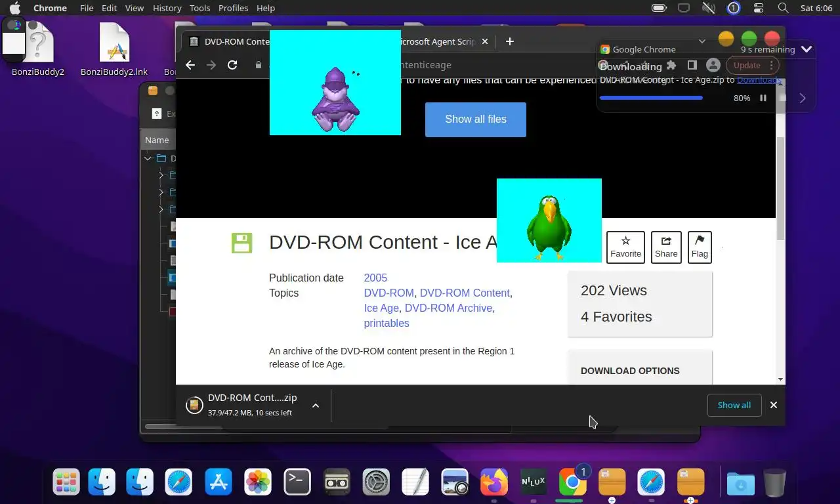Open the Trash in the dock
Viewport: 840px width, 504px height.
[775, 483]
